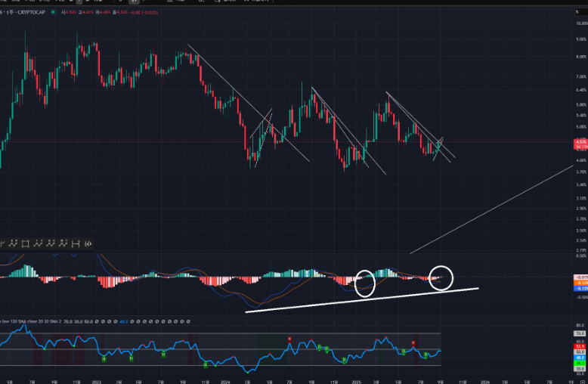The image size is (588, 384).
Task: Click the 80.0 tick on RSI axis
Action: point(580,326)
